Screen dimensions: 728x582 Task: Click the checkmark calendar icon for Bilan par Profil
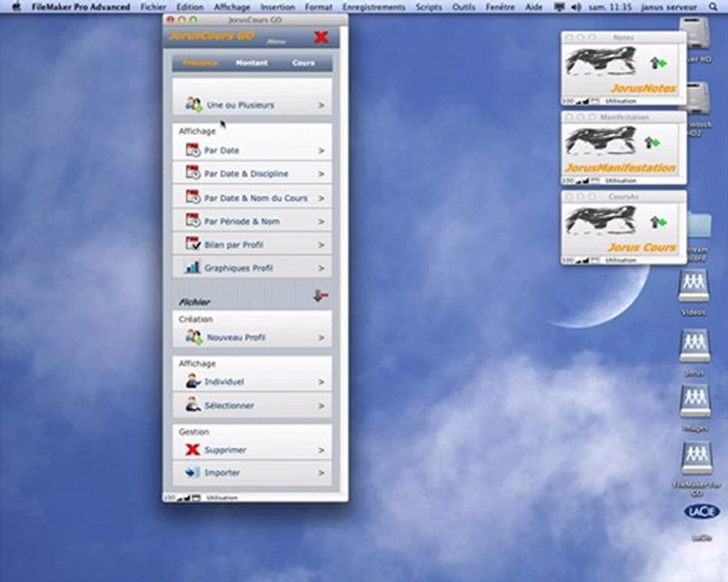click(193, 243)
